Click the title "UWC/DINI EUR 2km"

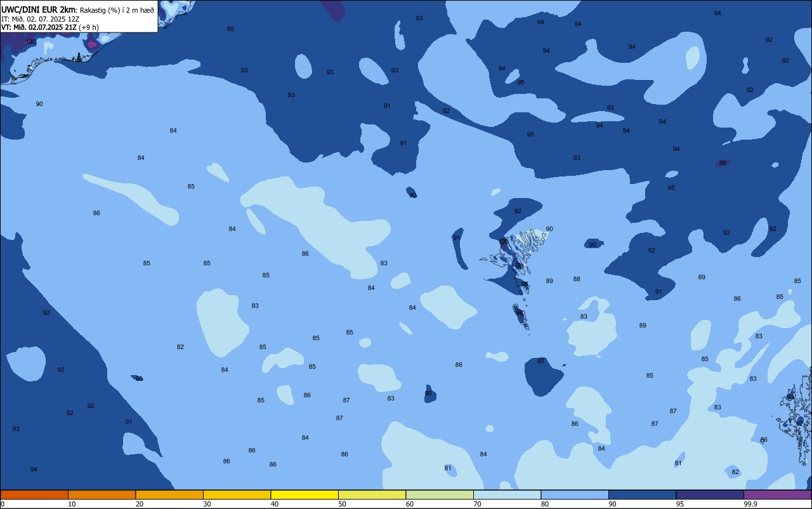click(x=39, y=10)
